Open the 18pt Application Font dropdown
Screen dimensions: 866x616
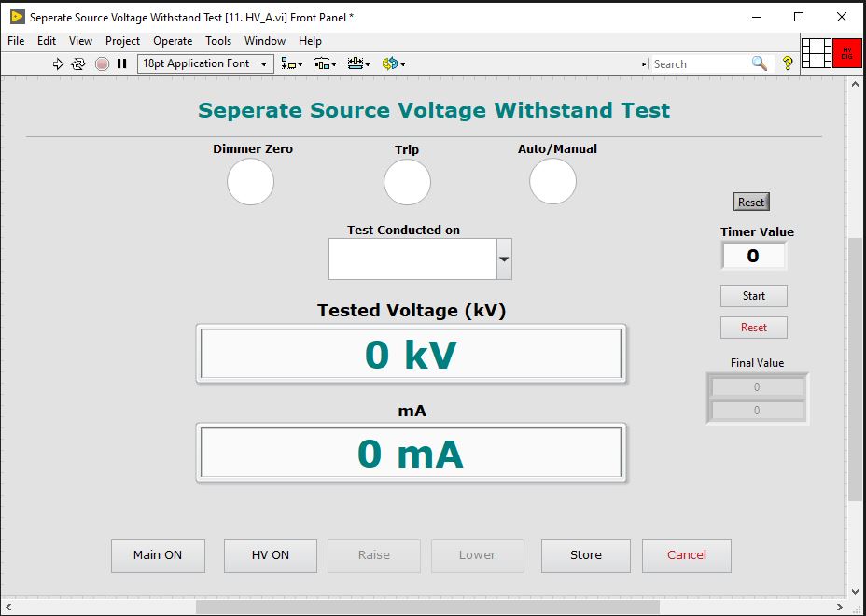tap(205, 64)
